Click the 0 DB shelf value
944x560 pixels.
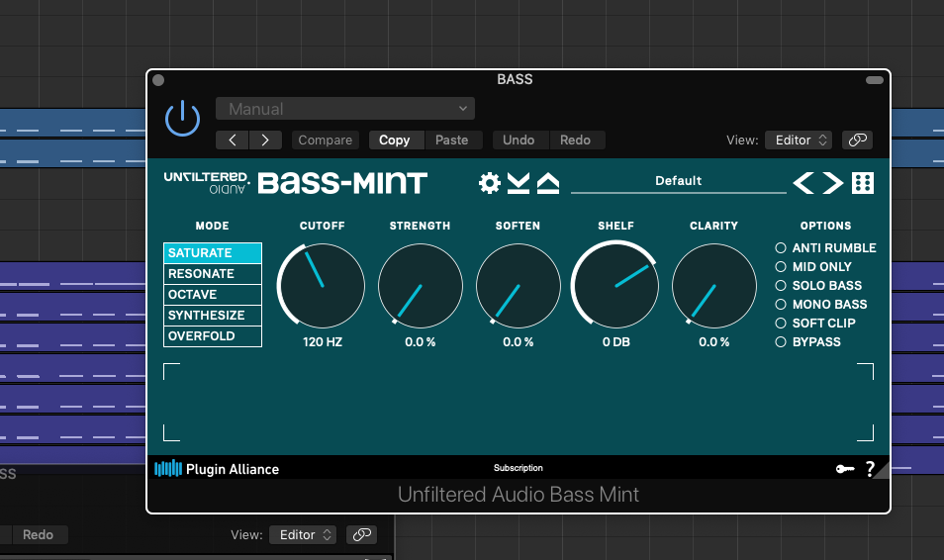coord(615,342)
